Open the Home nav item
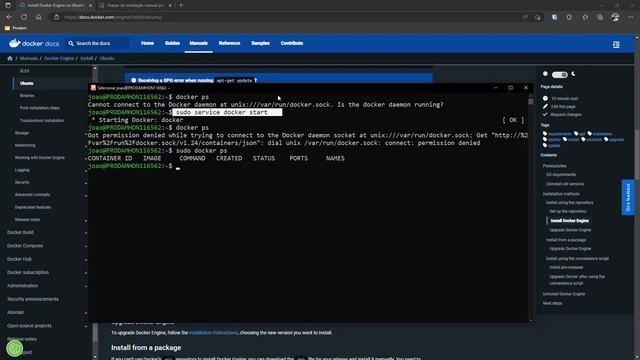This screenshot has height=360, width=640. pos(147,43)
